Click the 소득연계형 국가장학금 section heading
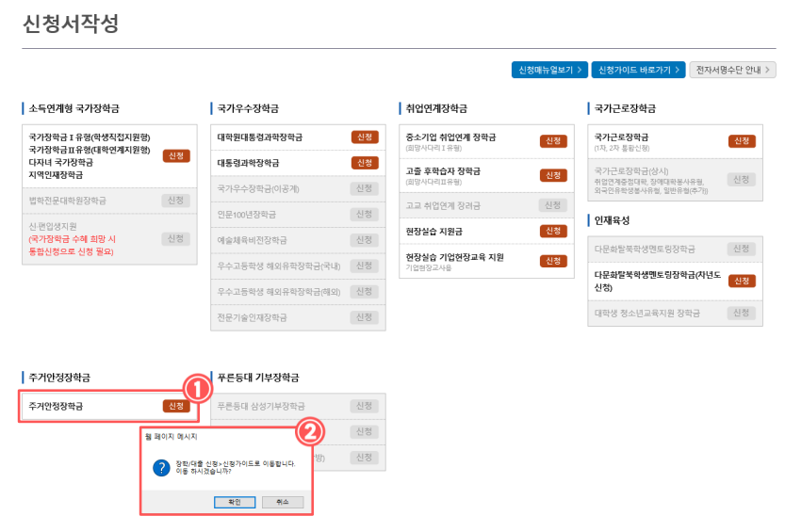This screenshot has height=532, width=785. tap(74, 108)
